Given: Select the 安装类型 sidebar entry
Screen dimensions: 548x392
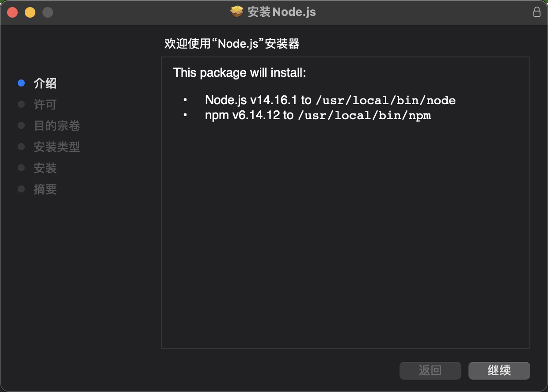Looking at the screenshot, I should click(57, 147).
